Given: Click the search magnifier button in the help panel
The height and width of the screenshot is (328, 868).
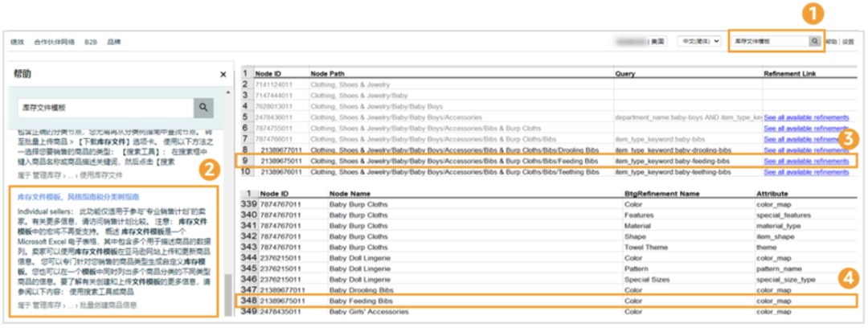Looking at the screenshot, I should [203, 108].
